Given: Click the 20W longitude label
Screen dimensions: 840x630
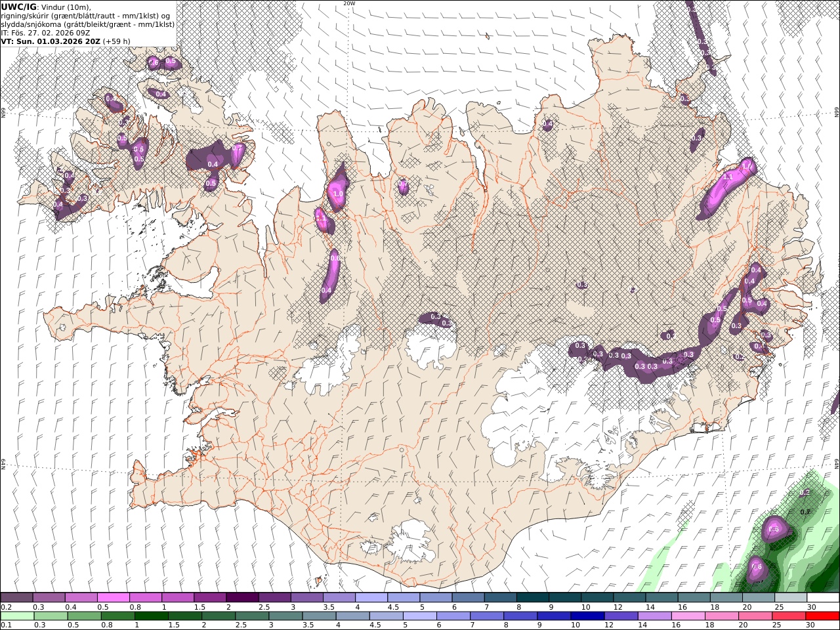Looking at the screenshot, I should tap(349, 3).
